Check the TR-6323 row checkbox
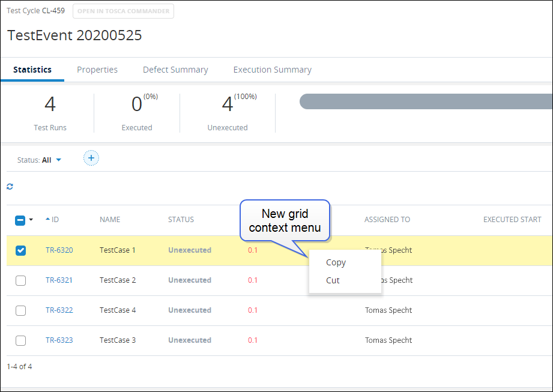The width and height of the screenshot is (553, 392). pos(20,340)
